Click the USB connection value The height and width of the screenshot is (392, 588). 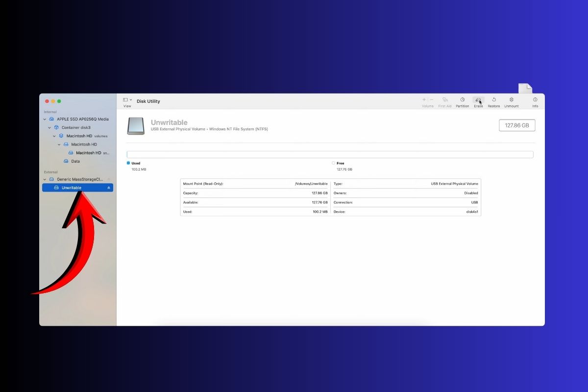click(474, 202)
